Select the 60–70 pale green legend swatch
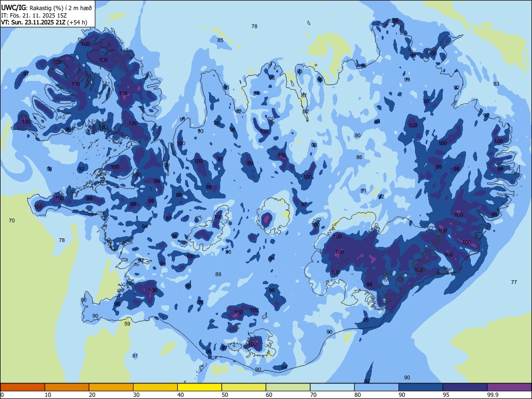This screenshot has width=532, height=399. (x=288, y=387)
